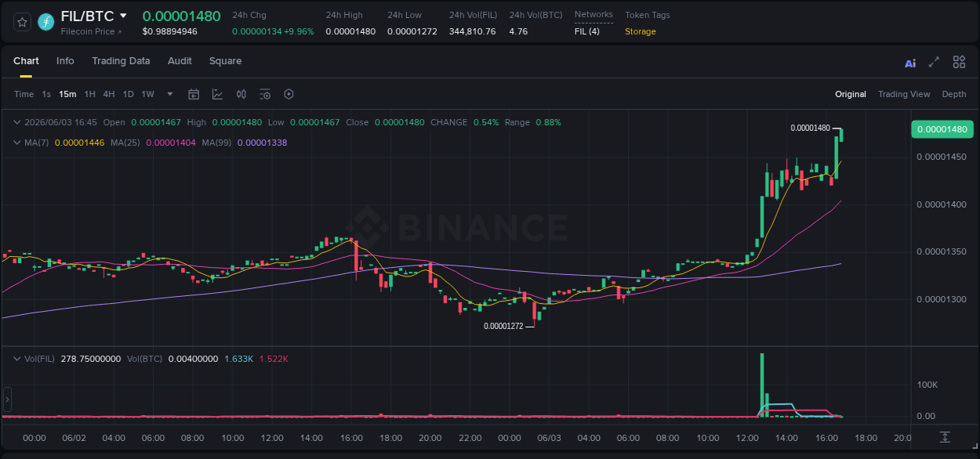Image resolution: width=980 pixels, height=459 pixels.
Task: Add FIL/BTC to favorites with star icon
Action: click(22, 22)
